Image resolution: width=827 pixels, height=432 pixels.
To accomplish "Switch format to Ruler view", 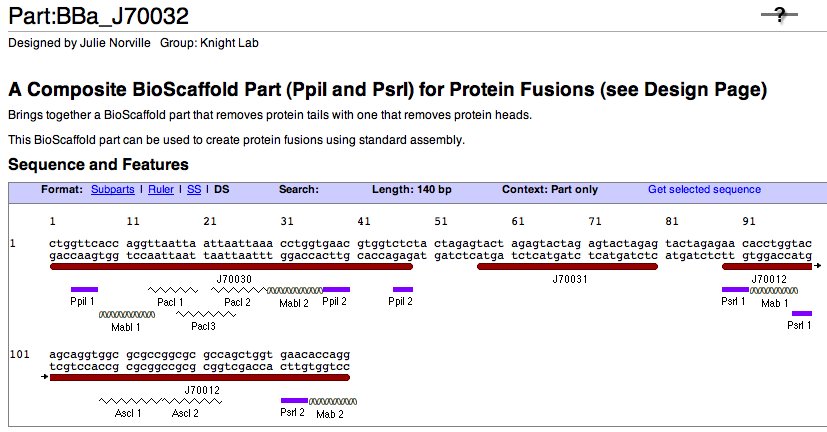I will 161,189.
